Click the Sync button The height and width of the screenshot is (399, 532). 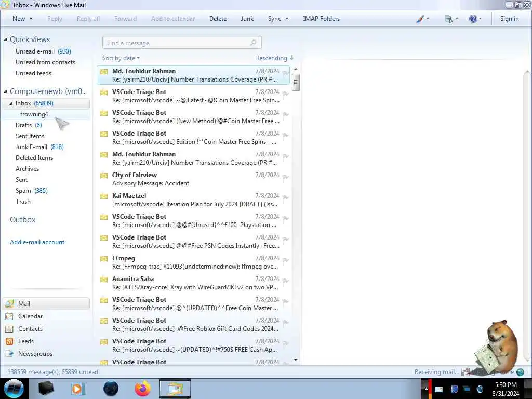pos(274,19)
